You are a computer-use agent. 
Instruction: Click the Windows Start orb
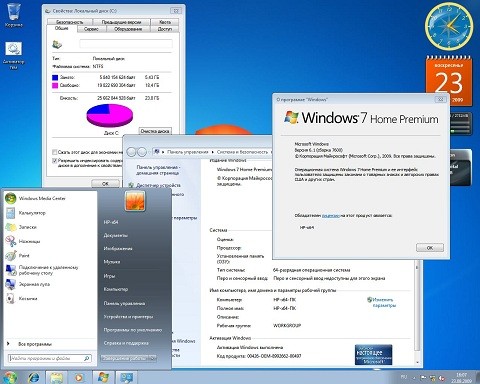click(x=10, y=378)
